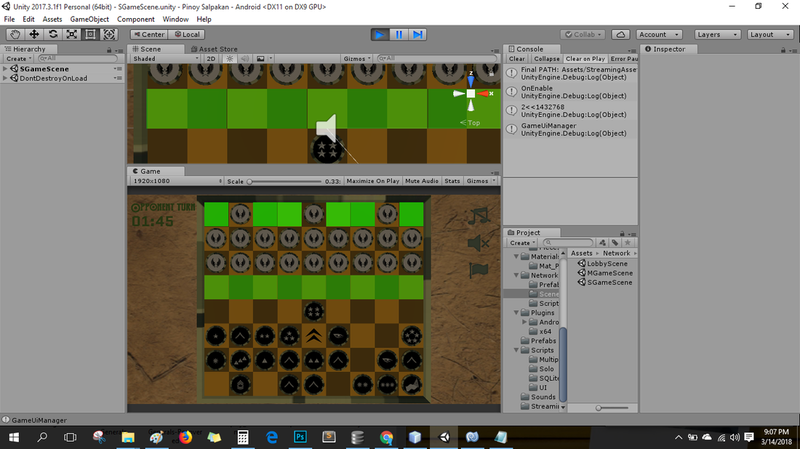800x449 pixels.
Task: Select the Move tool
Action: pos(34,34)
